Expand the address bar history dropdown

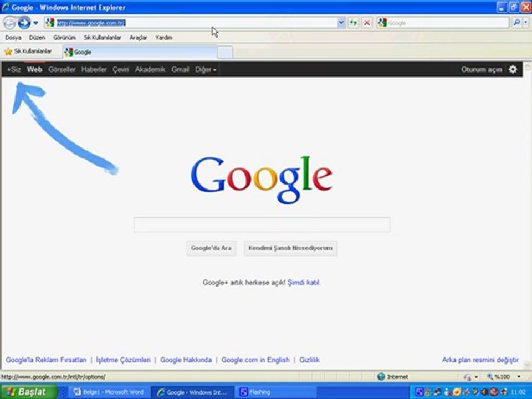341,23
